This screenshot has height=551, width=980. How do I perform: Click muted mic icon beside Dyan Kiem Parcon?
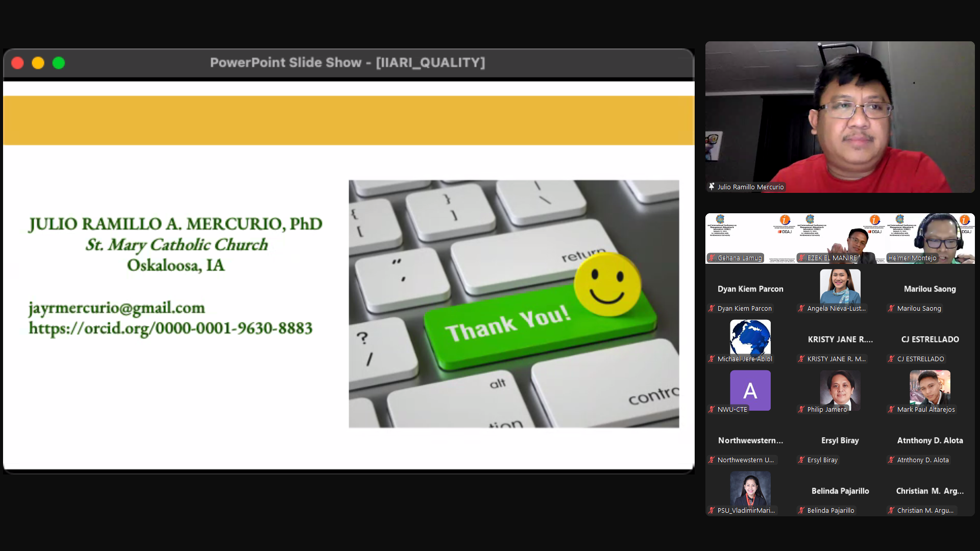(712, 308)
